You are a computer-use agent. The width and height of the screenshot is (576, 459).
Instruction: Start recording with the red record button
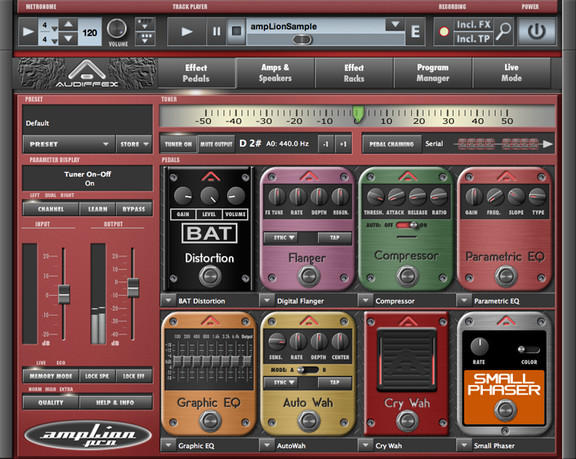coord(444,32)
